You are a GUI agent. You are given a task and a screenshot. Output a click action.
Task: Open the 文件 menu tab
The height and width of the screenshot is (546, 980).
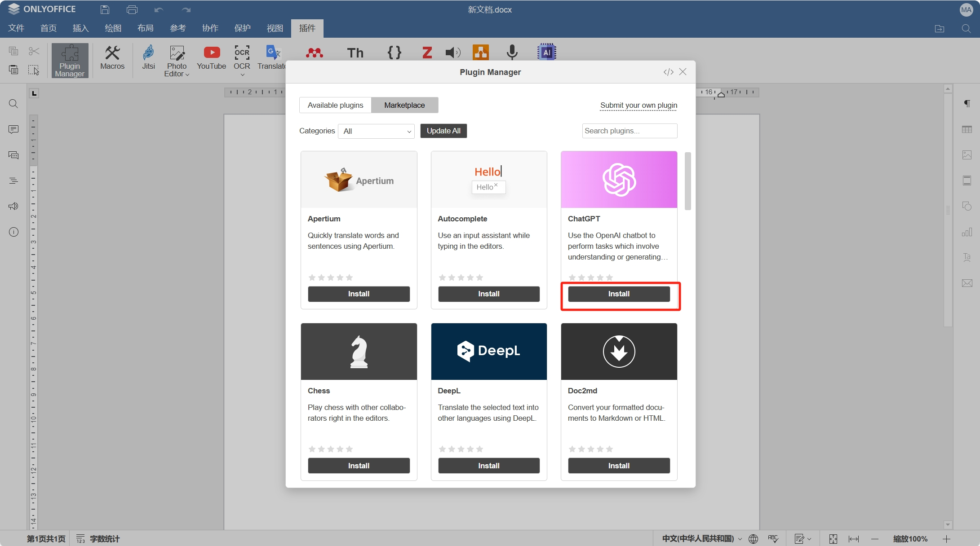17,28
